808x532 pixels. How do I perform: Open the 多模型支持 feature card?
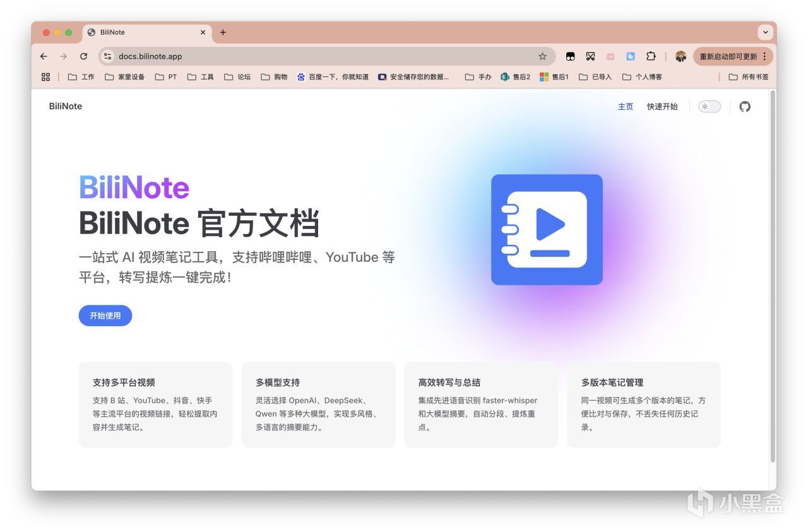[318, 405]
